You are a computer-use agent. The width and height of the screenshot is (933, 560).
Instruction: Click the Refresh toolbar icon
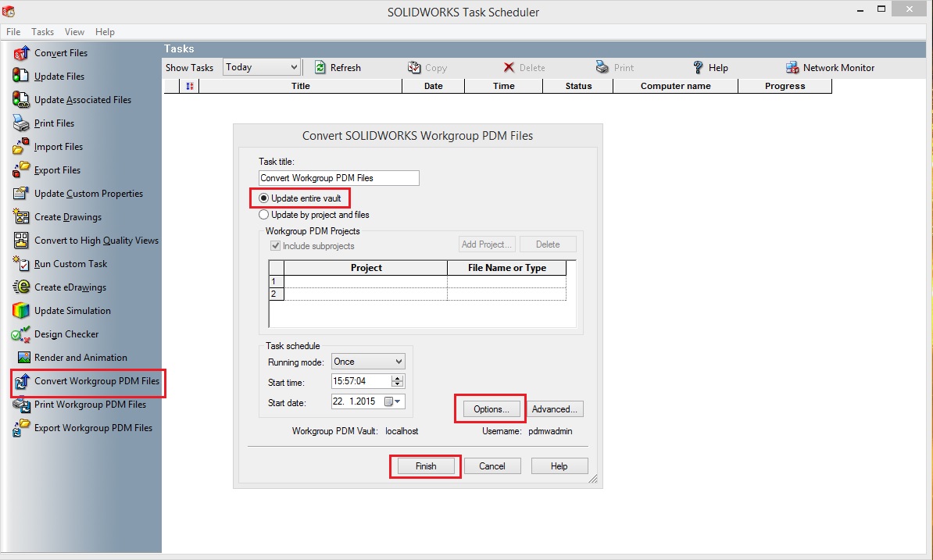point(320,68)
